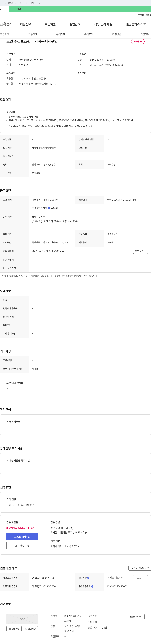This screenshot has height=644, width=151.
Task: Open the 출산휴가·육아휴직 menu
Action: pos(137,24)
